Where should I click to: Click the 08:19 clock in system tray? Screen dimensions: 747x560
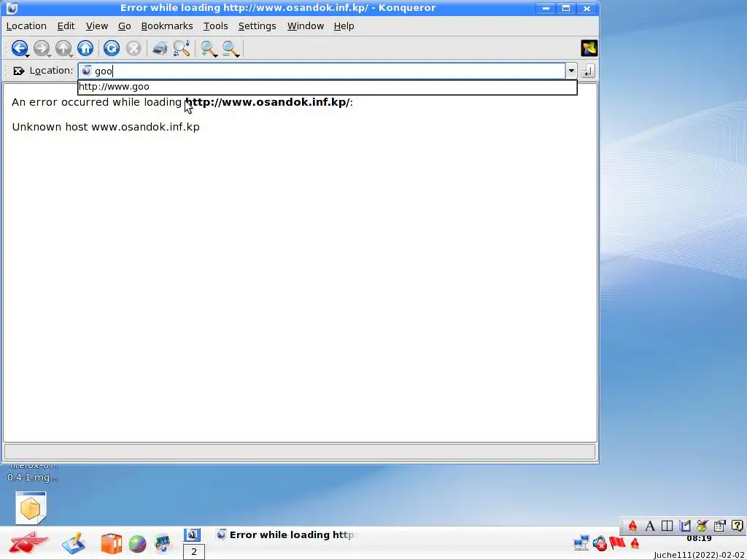tap(699, 539)
